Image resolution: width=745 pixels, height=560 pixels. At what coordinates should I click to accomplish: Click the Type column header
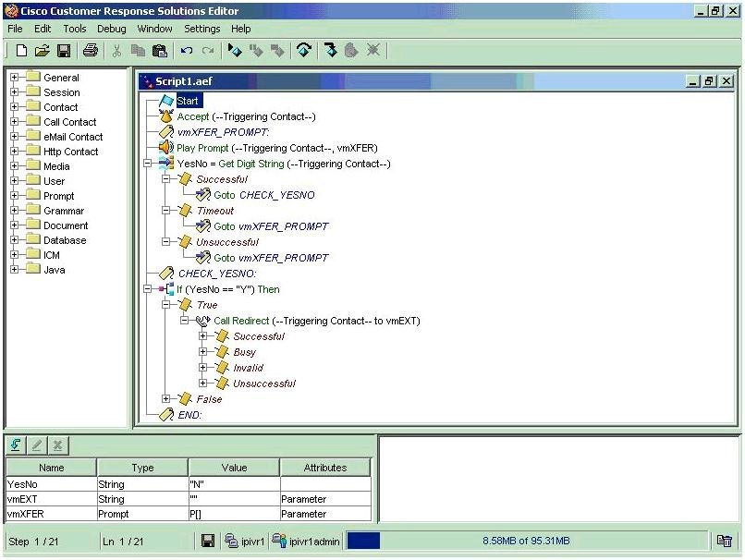[x=142, y=468]
